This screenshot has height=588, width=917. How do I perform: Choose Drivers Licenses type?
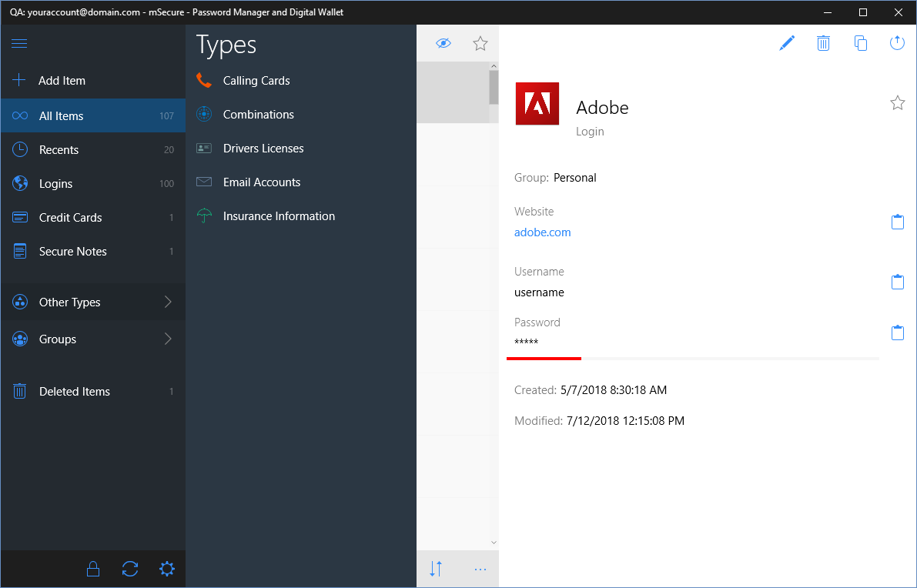[300, 149]
